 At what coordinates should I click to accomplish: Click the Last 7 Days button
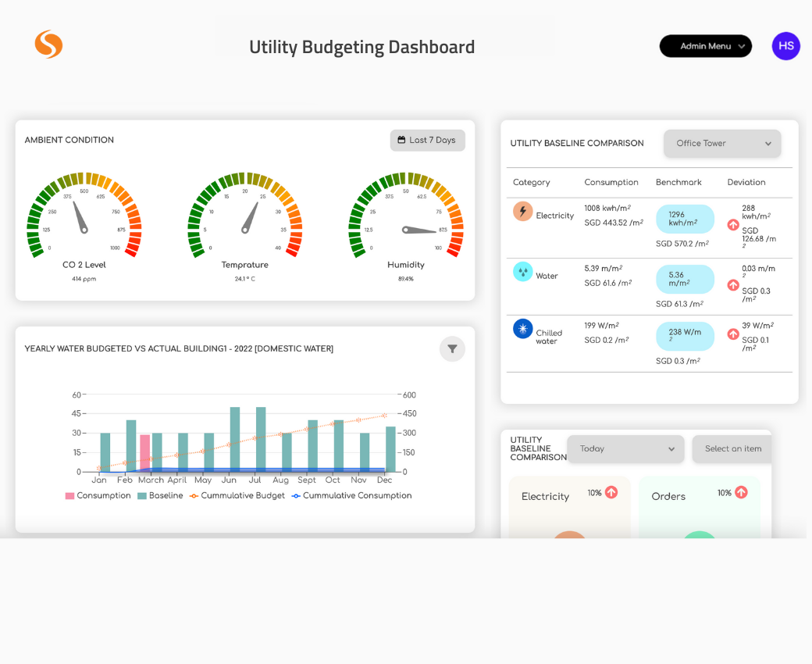pyautogui.click(x=427, y=140)
